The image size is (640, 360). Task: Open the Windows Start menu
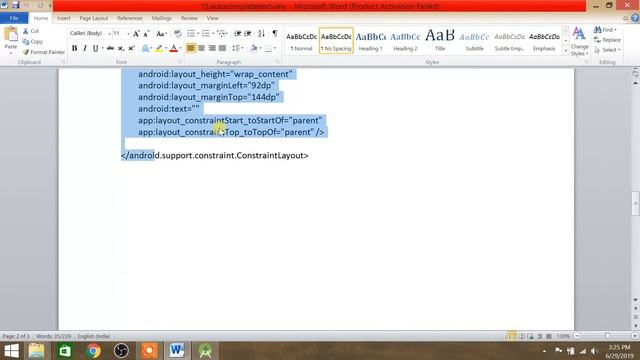(x=11, y=351)
